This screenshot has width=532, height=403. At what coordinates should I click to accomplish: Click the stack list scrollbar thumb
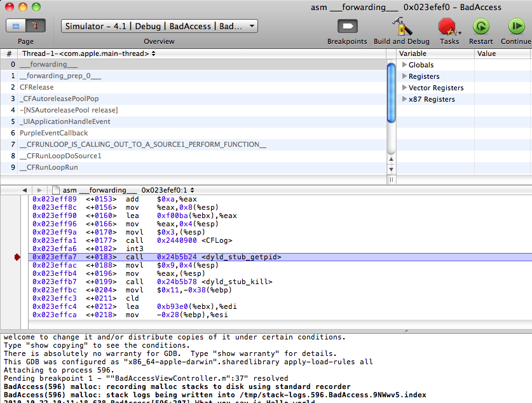pyautogui.click(x=391, y=93)
